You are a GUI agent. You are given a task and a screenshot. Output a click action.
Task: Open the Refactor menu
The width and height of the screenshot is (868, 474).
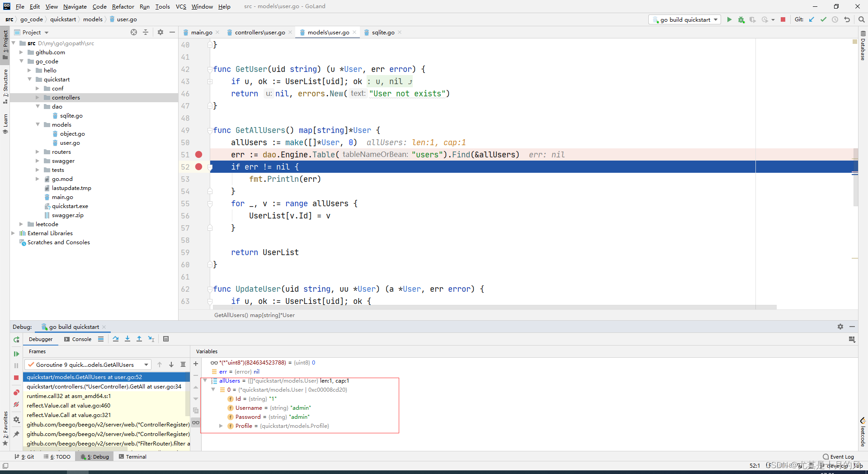tap(123, 6)
